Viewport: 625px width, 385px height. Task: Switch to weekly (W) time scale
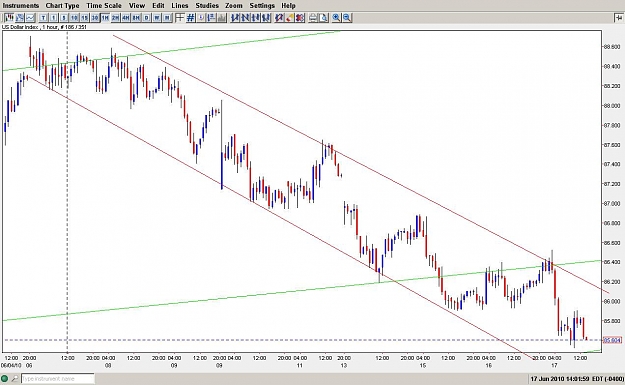[157, 18]
